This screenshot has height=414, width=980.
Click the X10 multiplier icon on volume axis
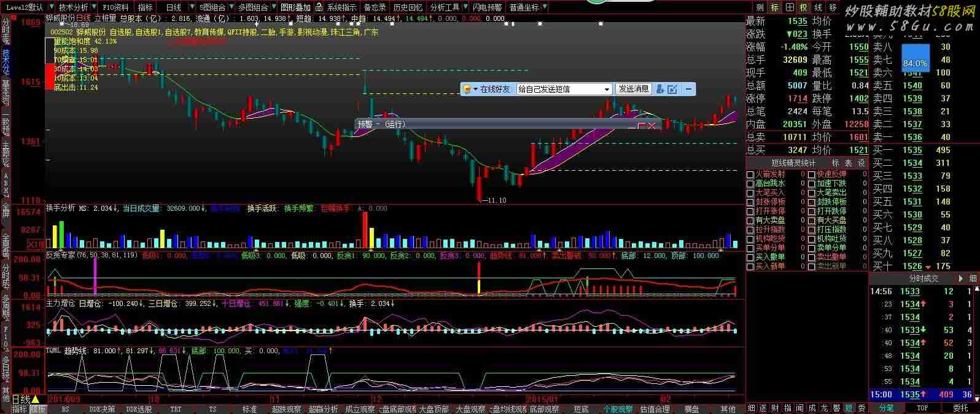tap(37, 244)
